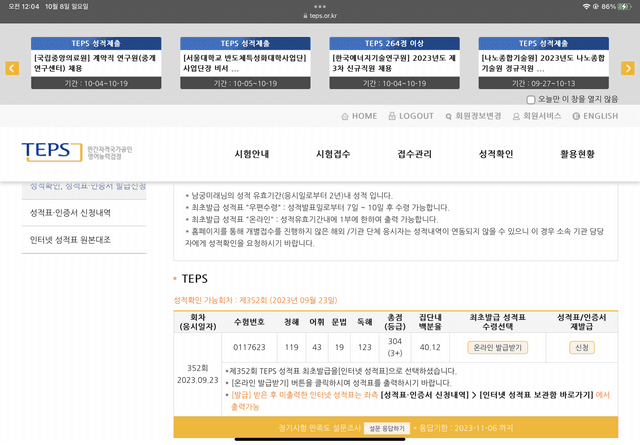Click the 신청 reissue button
This screenshot has width=640, height=445.
coord(582,347)
